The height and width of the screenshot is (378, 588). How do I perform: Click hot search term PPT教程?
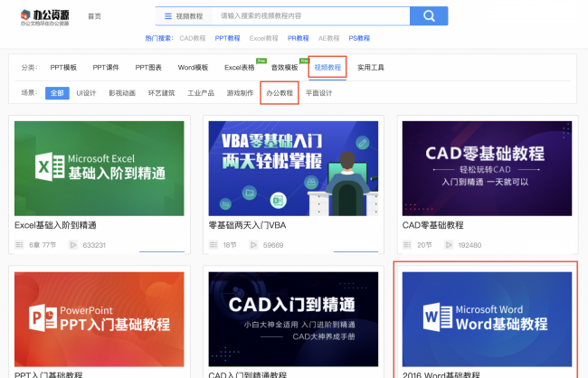point(227,38)
